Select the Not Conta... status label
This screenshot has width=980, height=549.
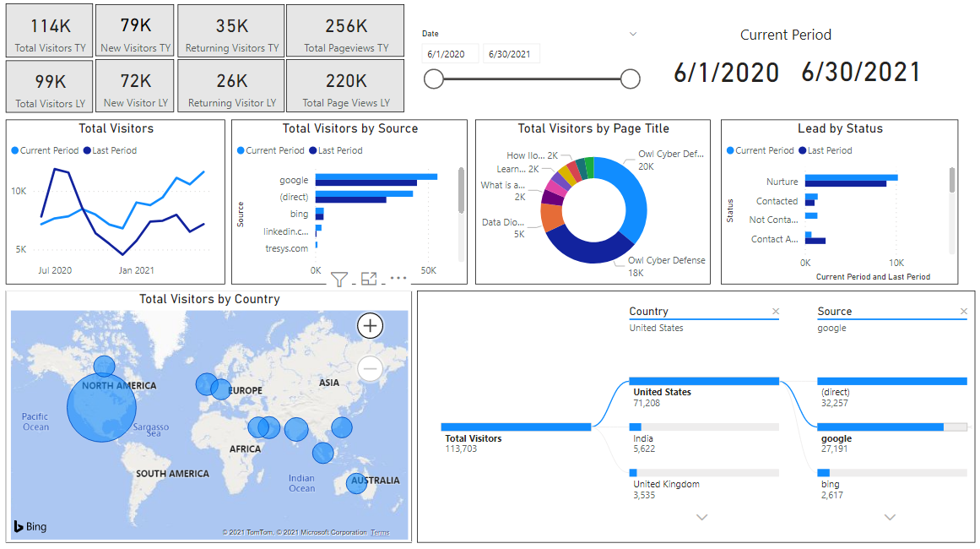point(774,220)
